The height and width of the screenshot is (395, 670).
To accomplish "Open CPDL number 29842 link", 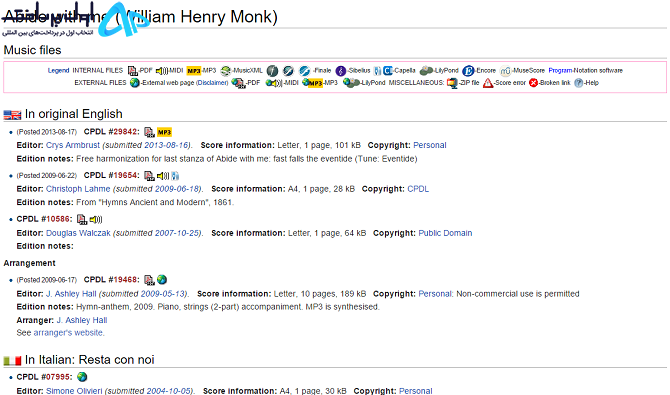I will click(x=124, y=132).
